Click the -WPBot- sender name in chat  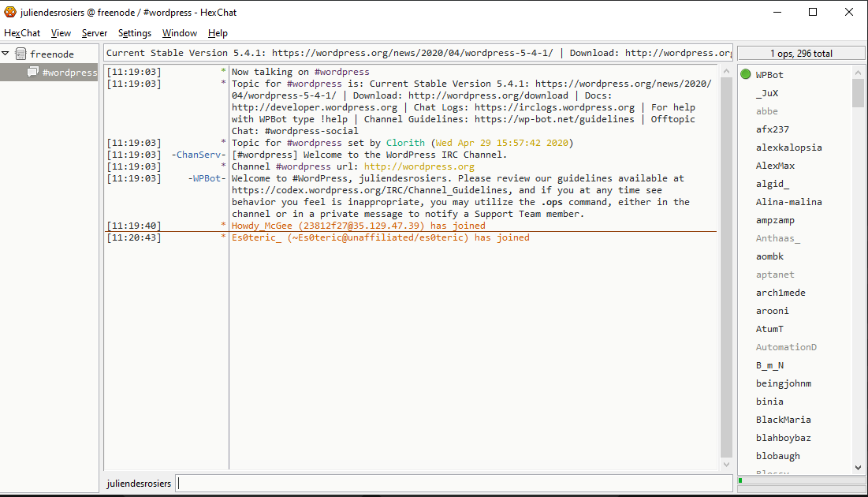point(207,178)
